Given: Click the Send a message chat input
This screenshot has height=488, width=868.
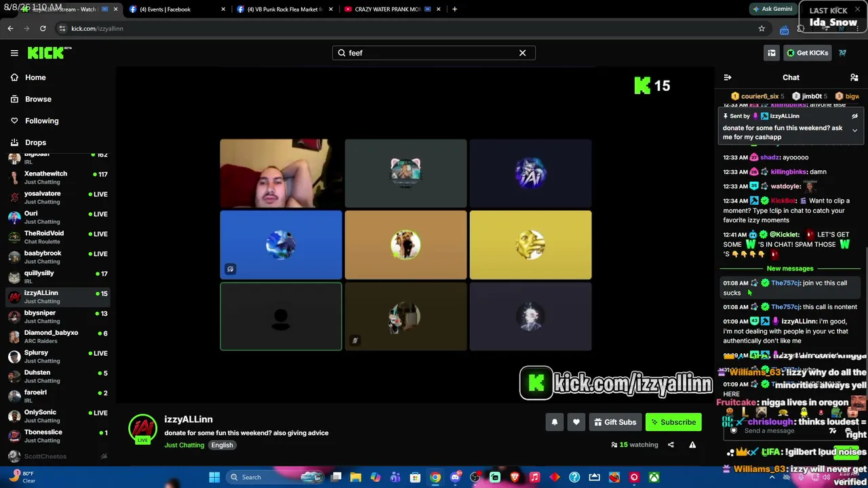Looking at the screenshot, I should 780,431.
